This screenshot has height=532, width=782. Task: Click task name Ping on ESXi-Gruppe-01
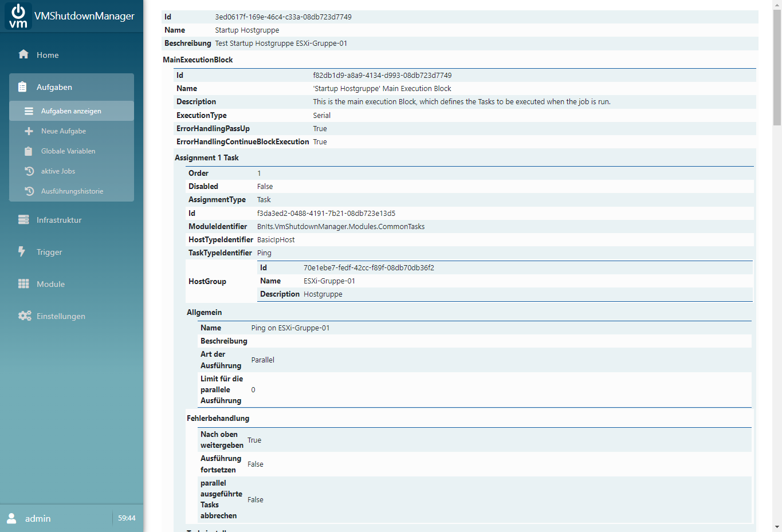(x=290, y=328)
